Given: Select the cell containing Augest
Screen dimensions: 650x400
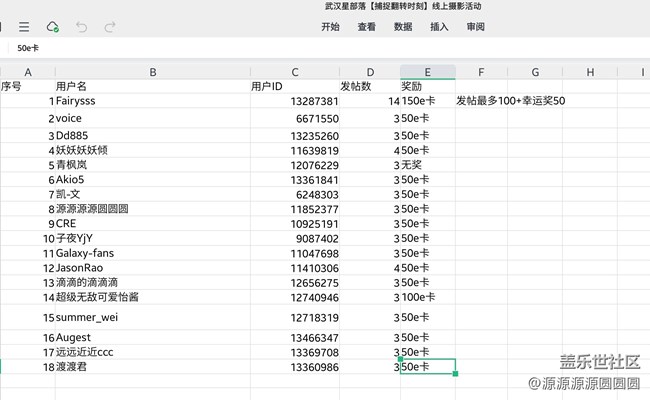Looking at the screenshot, I should click(x=153, y=337).
